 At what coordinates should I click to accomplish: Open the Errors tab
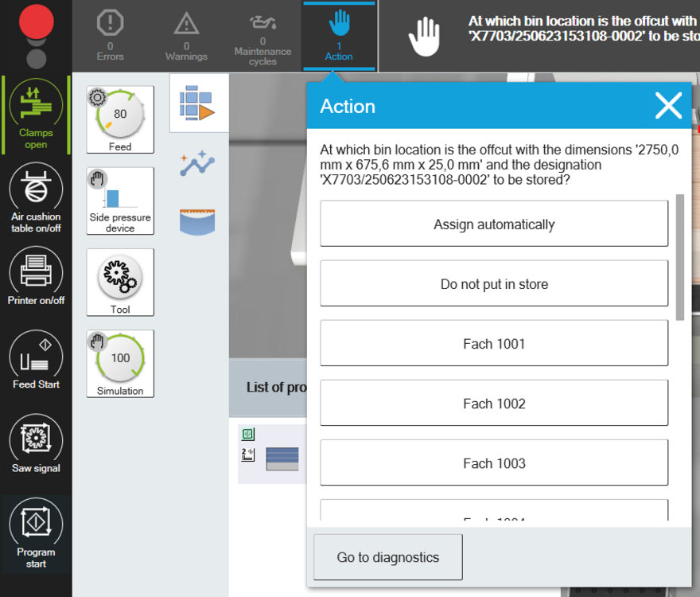(x=111, y=36)
